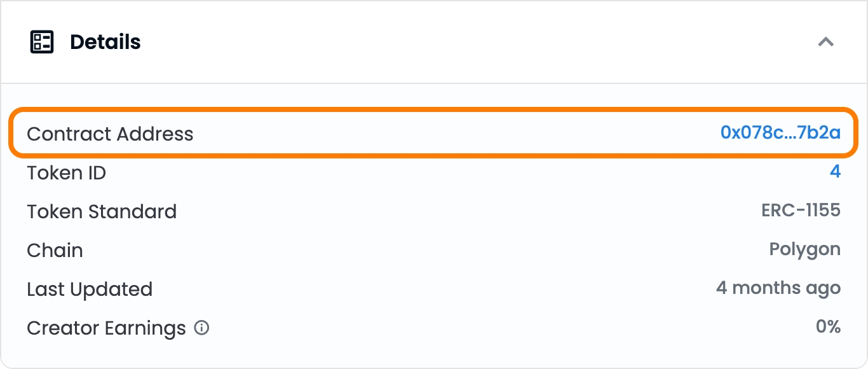Screen dimensions: 868x369
Task: Select the ERC-1155 token standard value
Action: click(801, 211)
